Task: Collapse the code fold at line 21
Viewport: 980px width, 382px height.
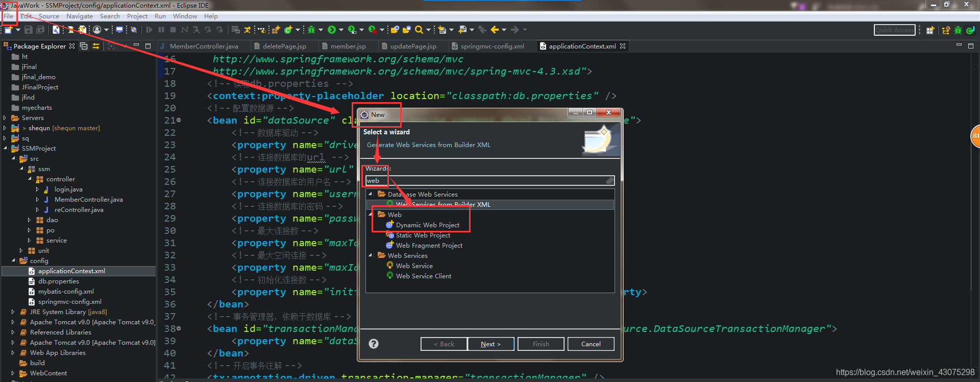Action: [179, 121]
